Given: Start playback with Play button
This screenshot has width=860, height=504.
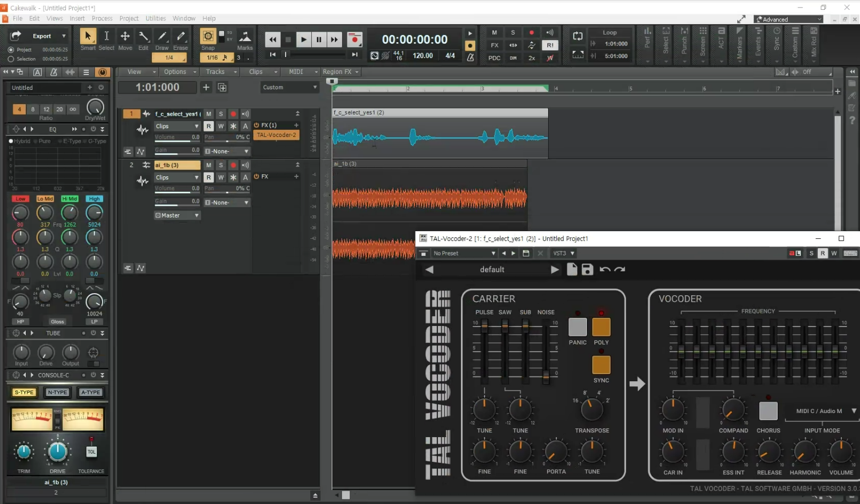Looking at the screenshot, I should pos(303,39).
